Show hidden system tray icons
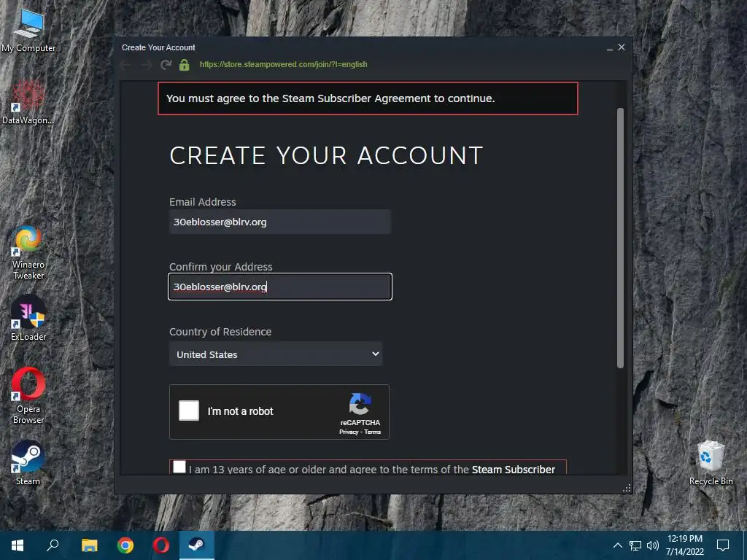Viewport: 747px width, 560px height. click(x=617, y=545)
